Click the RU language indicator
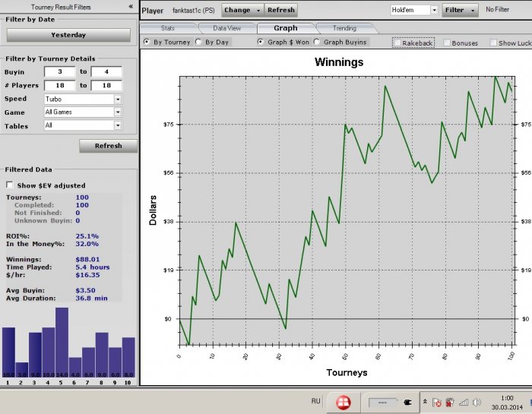 tap(315, 400)
